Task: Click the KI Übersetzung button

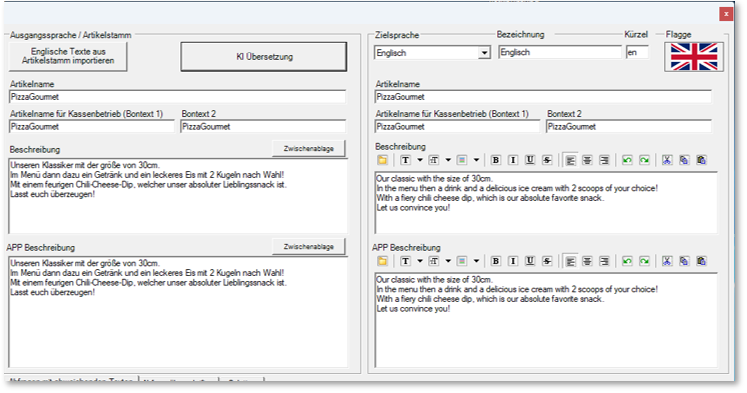Action: (264, 57)
